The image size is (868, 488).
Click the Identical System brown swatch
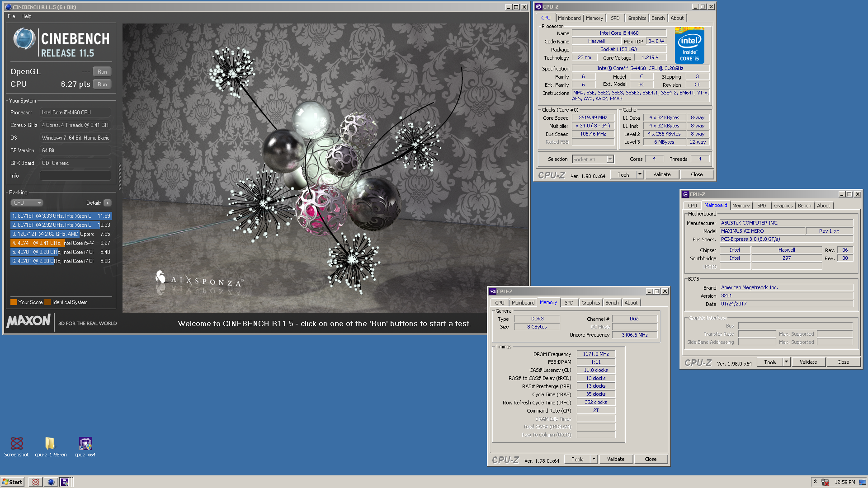tap(47, 302)
